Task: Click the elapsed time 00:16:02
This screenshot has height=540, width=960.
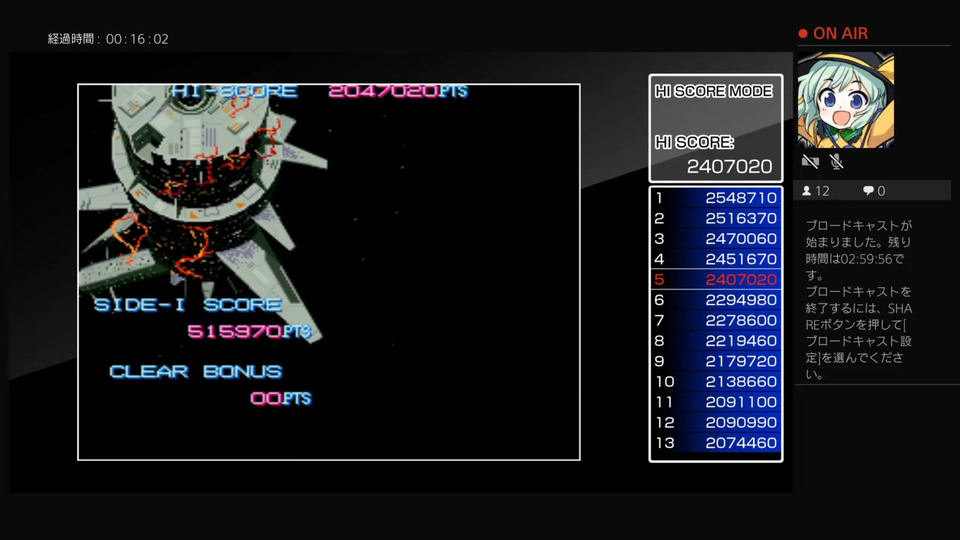Action: (x=137, y=39)
